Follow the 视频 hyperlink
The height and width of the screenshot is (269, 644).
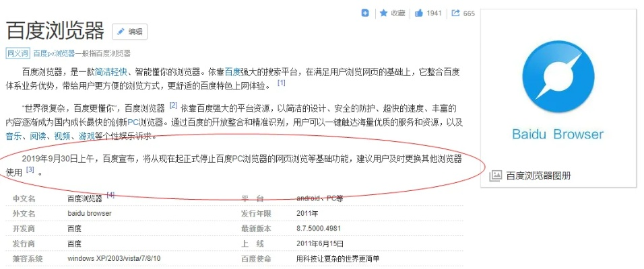62,135
